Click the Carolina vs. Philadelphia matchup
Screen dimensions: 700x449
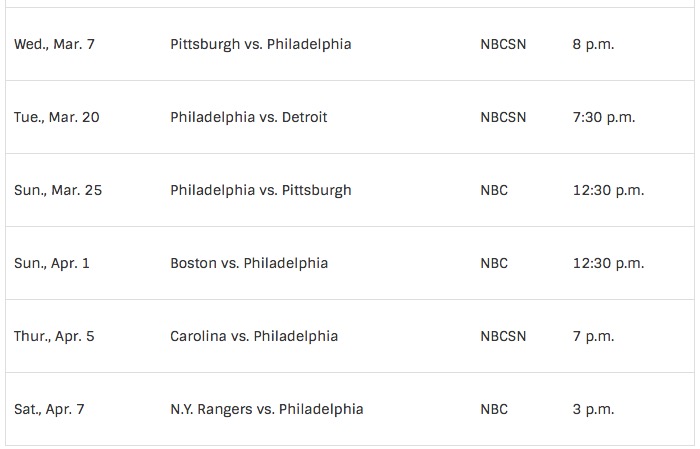(x=254, y=336)
